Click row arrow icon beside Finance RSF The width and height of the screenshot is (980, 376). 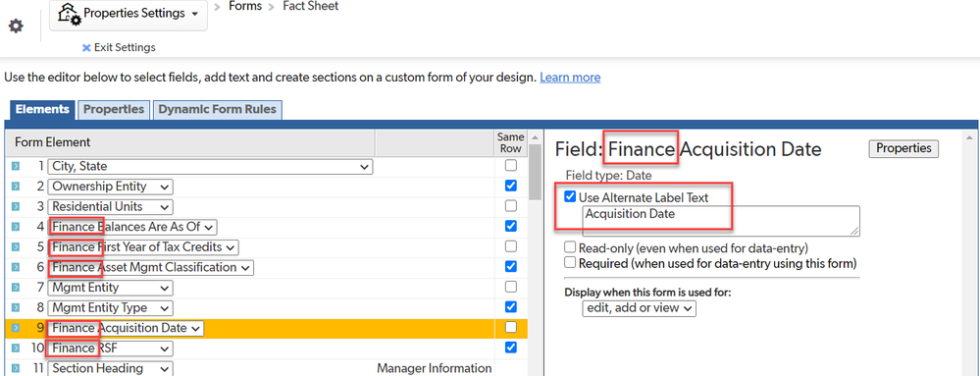click(x=16, y=348)
